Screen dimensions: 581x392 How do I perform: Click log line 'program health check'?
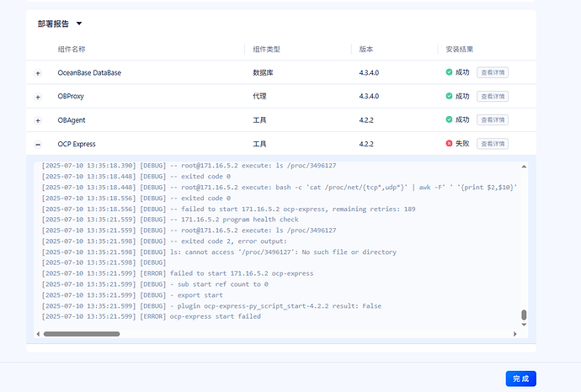point(170,220)
